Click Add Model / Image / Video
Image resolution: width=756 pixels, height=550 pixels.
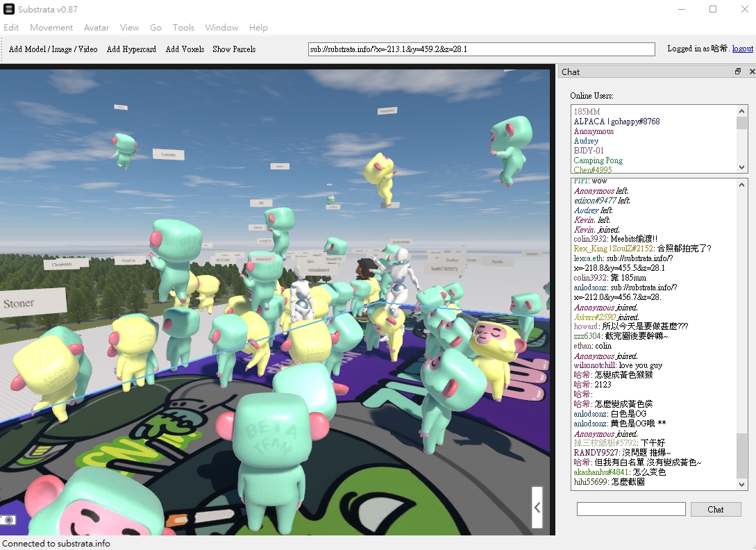point(53,49)
